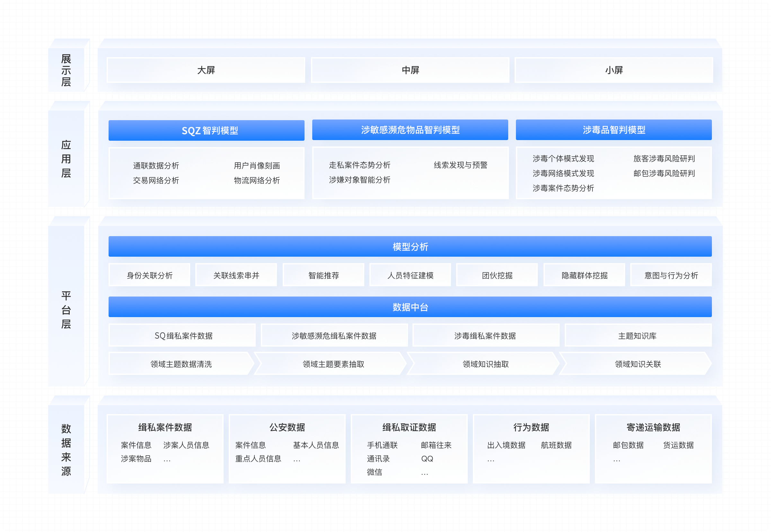Click 出入境数据 in 行为数据 card

click(x=506, y=445)
